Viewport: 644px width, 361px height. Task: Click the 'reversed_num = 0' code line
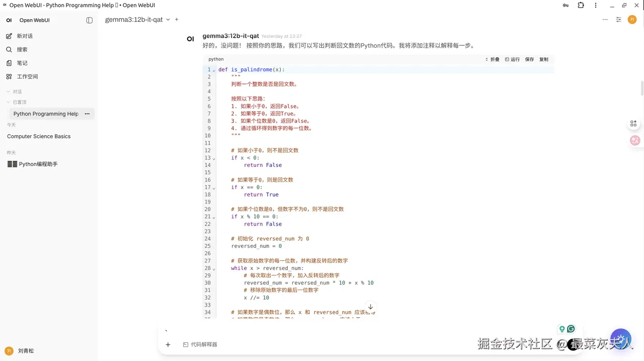pyautogui.click(x=257, y=246)
